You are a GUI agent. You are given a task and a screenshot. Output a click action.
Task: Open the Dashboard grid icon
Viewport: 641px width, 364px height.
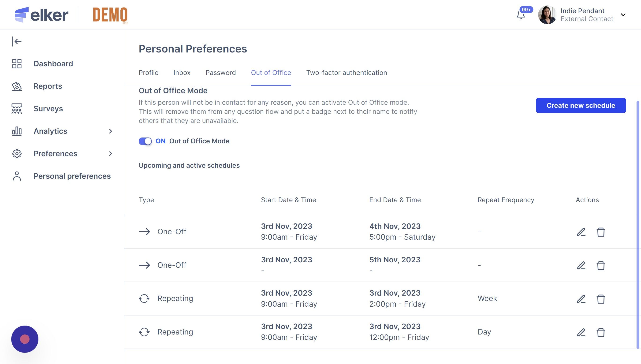click(17, 64)
